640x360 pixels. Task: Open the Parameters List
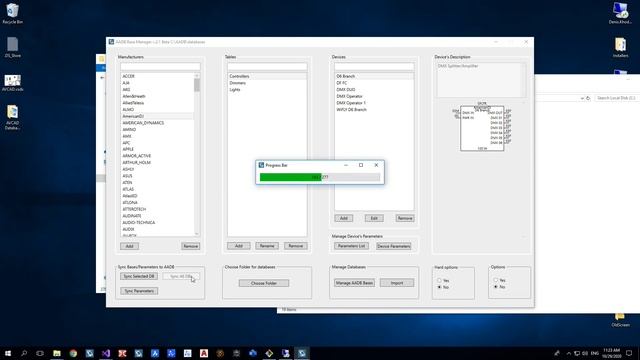click(x=351, y=246)
